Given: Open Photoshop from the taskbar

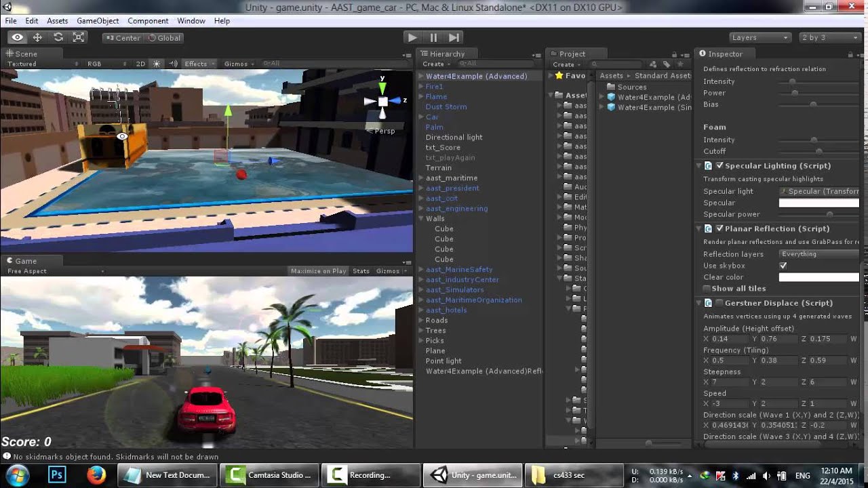Looking at the screenshot, I should tap(57, 475).
